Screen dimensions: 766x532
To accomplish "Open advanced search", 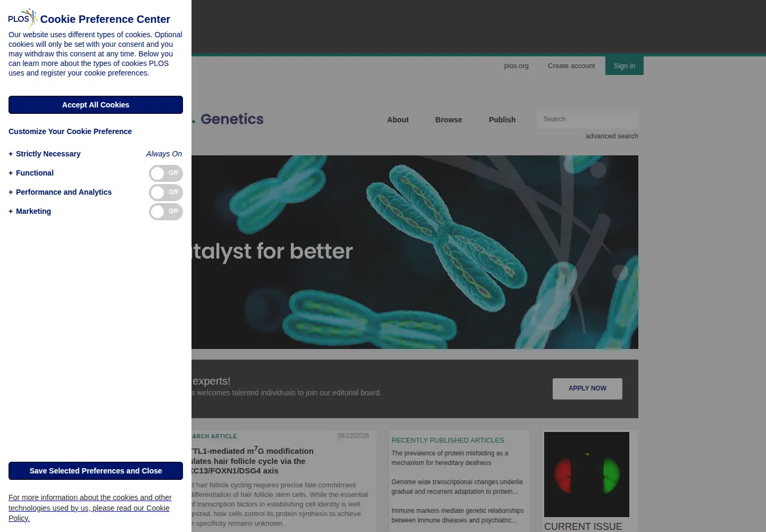I will point(612,136).
